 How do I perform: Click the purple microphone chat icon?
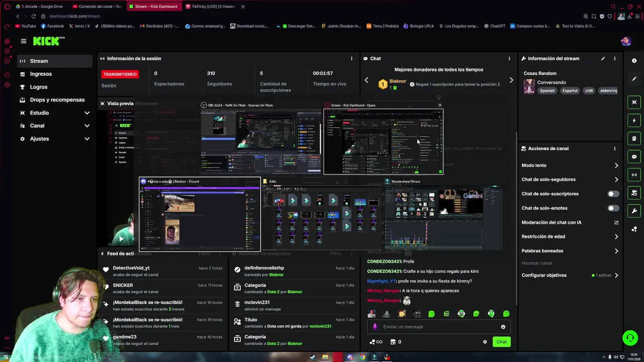pyautogui.click(x=375, y=327)
